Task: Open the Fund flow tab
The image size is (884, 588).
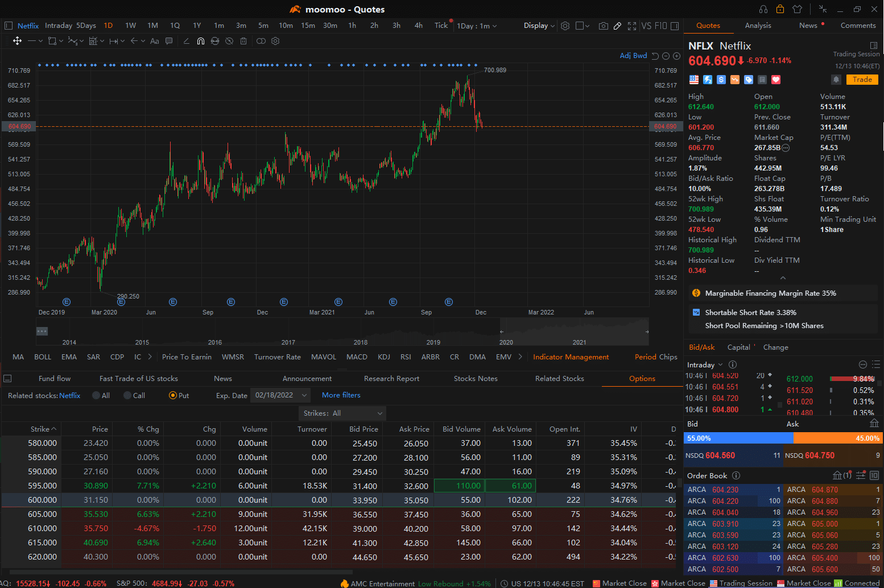Action: [55, 379]
